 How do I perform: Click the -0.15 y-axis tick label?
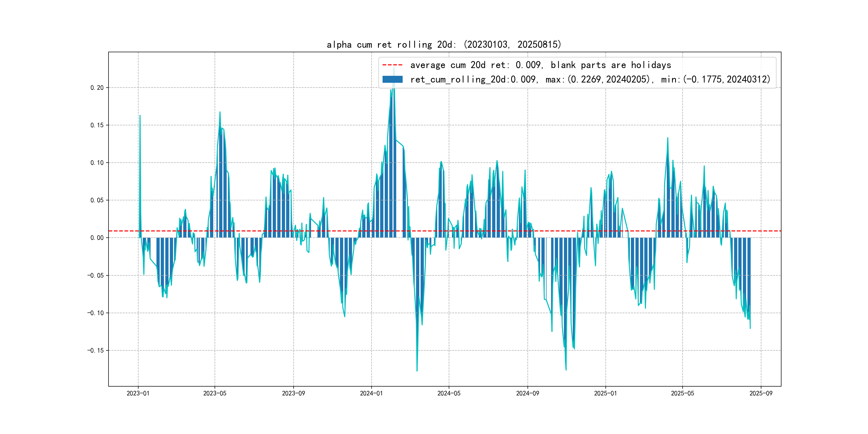[95, 350]
